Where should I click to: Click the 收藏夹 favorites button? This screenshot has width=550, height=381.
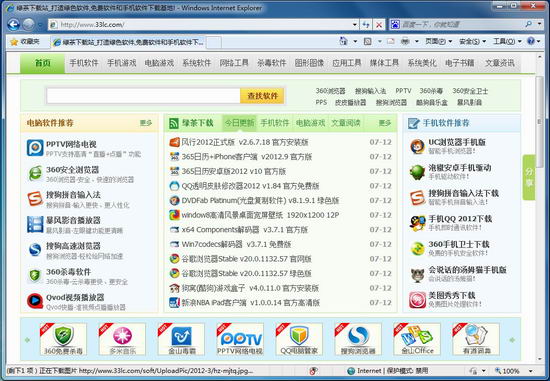25,42
